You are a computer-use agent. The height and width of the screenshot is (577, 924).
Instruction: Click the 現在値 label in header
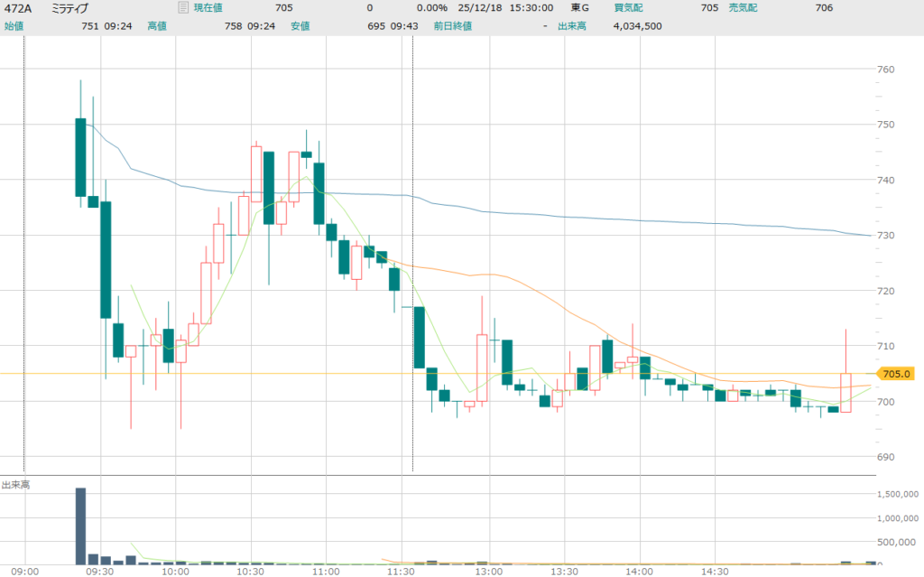click(208, 8)
